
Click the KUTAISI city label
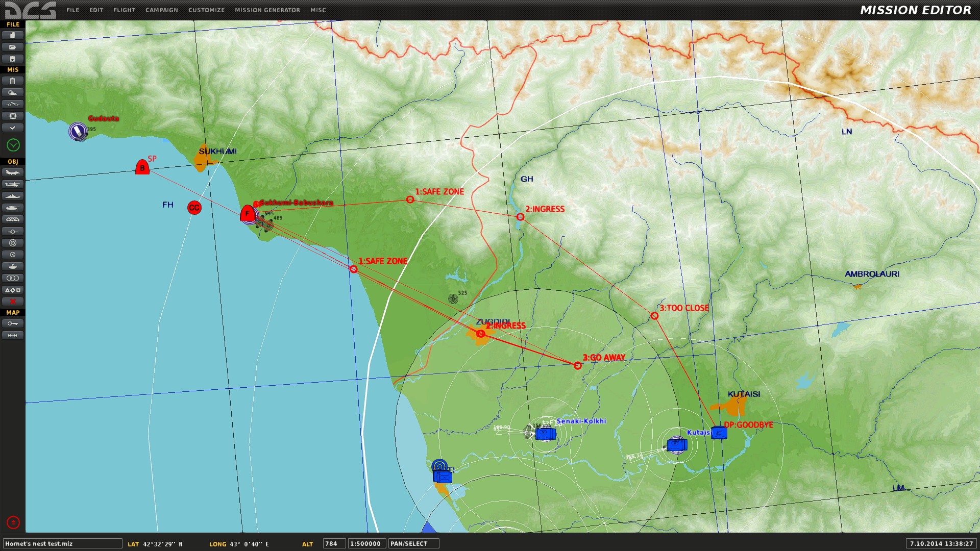coord(744,394)
